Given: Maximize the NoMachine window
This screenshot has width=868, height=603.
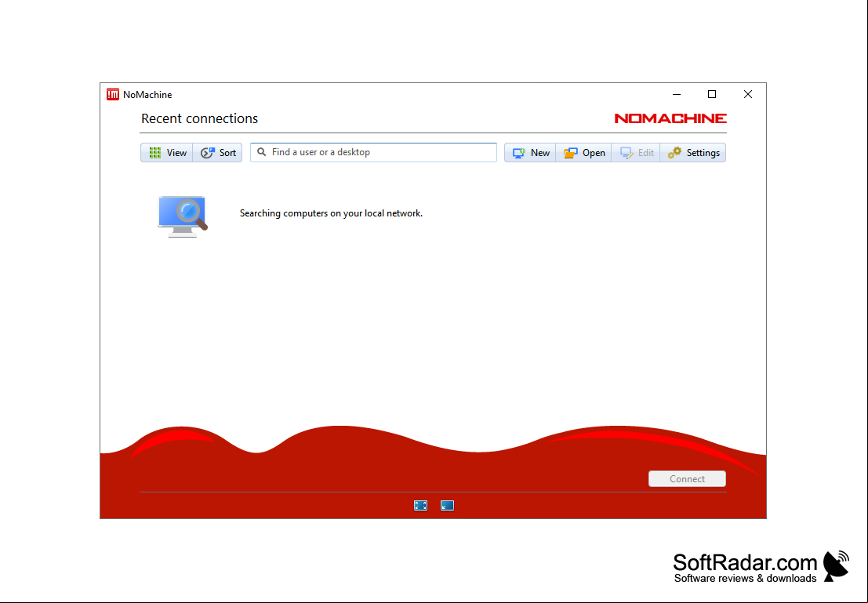Looking at the screenshot, I should pyautogui.click(x=712, y=95).
